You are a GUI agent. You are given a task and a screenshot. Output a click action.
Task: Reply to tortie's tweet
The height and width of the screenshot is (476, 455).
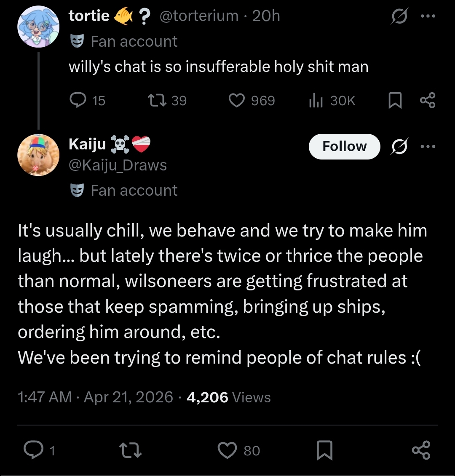(x=78, y=100)
